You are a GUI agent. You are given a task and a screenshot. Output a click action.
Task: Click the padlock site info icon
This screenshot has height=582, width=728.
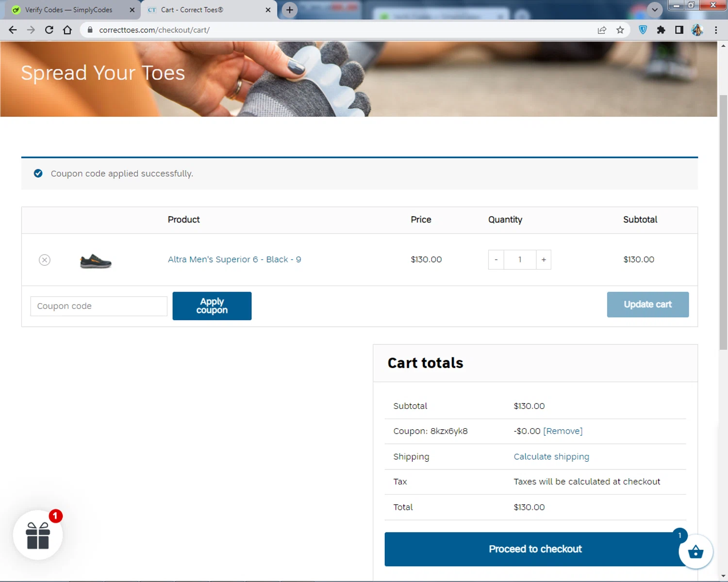(90, 30)
